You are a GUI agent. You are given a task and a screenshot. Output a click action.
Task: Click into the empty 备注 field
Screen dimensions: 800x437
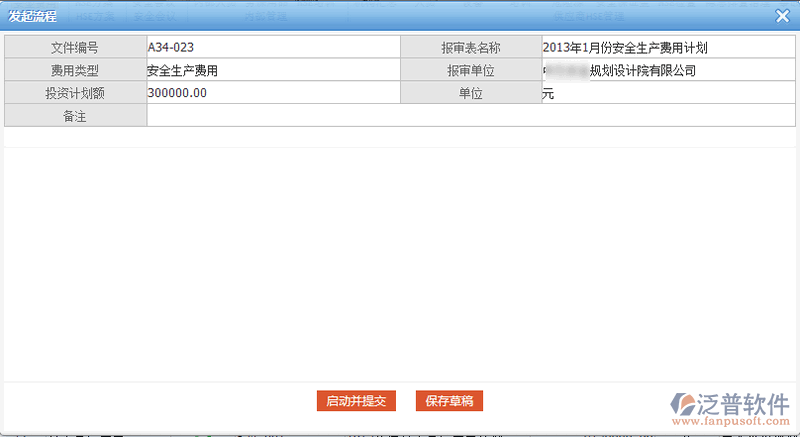pos(470,116)
